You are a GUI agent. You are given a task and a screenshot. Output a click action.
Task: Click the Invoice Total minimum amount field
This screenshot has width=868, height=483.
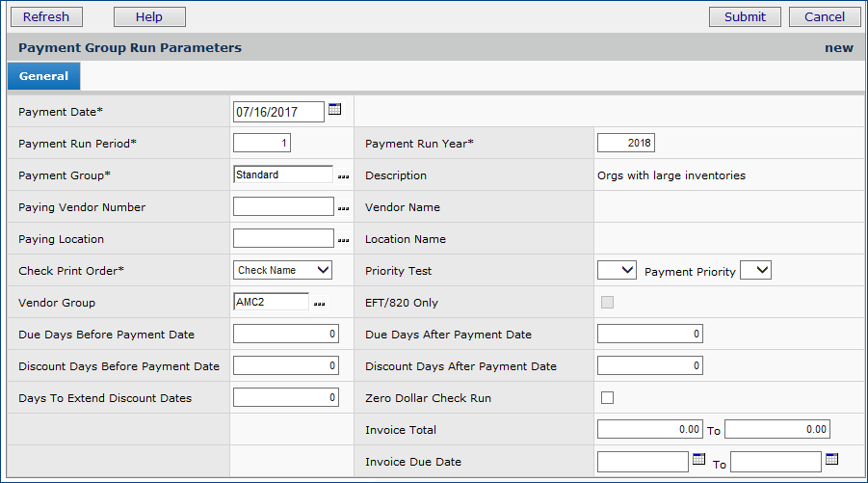pos(649,429)
